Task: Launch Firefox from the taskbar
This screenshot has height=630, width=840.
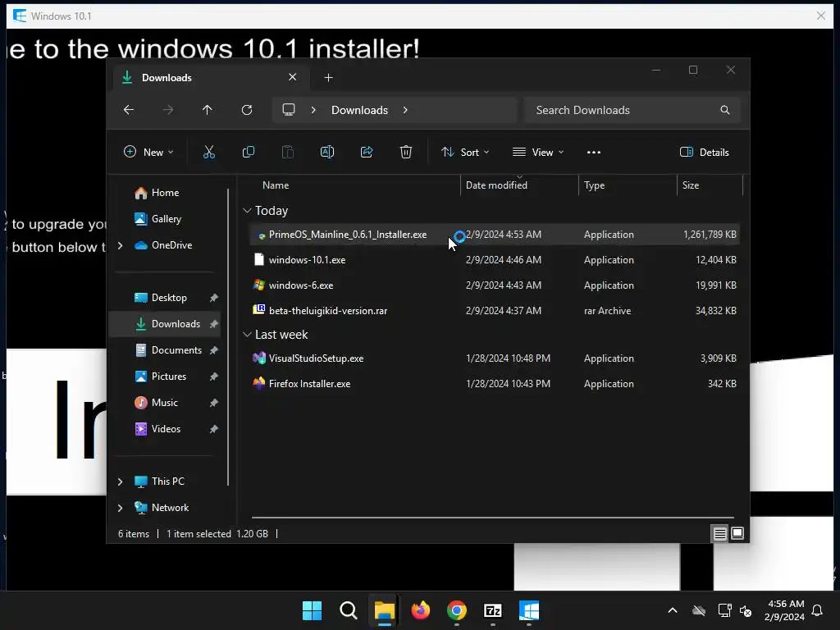Action: coord(421,610)
